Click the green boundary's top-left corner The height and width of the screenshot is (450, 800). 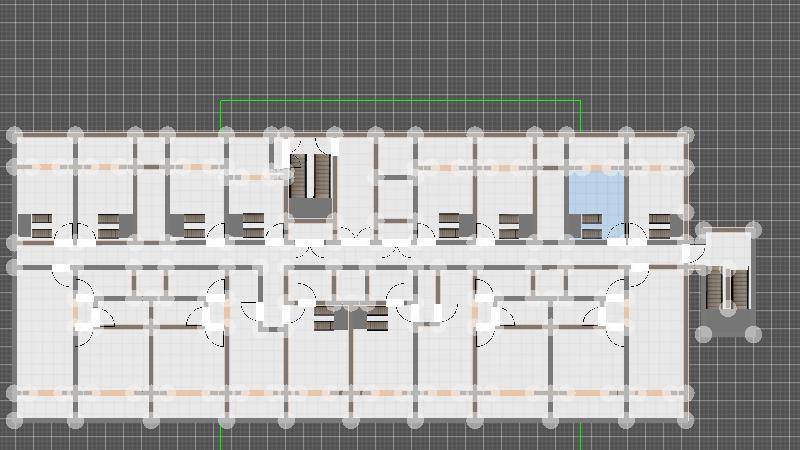221,101
